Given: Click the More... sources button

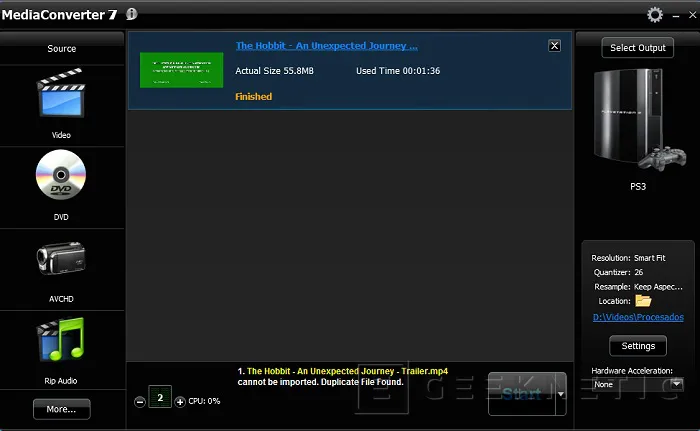Looking at the screenshot, I should 62,409.
